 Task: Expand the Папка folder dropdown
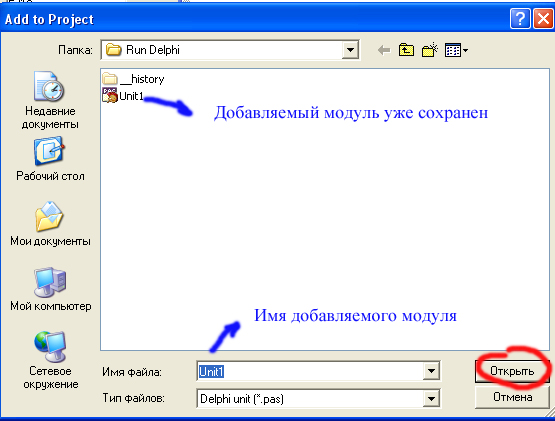(x=350, y=50)
